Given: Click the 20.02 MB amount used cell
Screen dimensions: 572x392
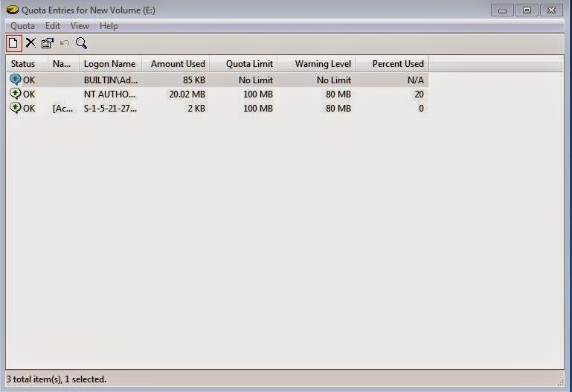Looking at the screenshot, I should [187, 94].
